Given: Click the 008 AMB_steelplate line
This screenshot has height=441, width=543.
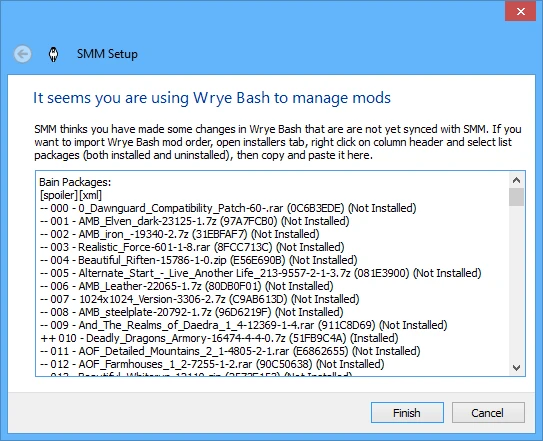Looking at the screenshot, I should pyautogui.click(x=192, y=312).
